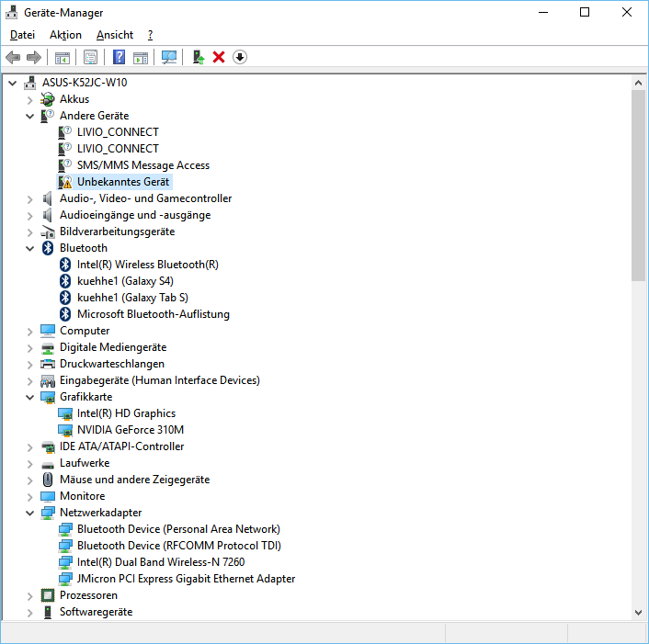Select Intel(R) Wireless Bluetooth(R)
The height and width of the screenshot is (644, 649).
point(148,265)
